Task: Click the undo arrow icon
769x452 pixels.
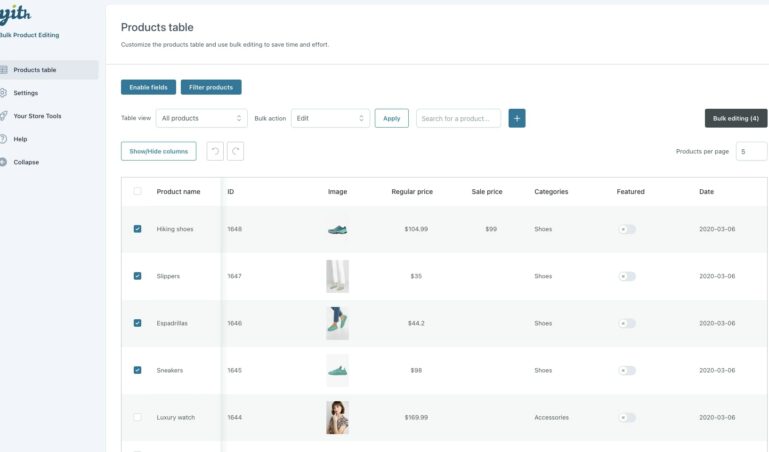Action: tap(215, 151)
